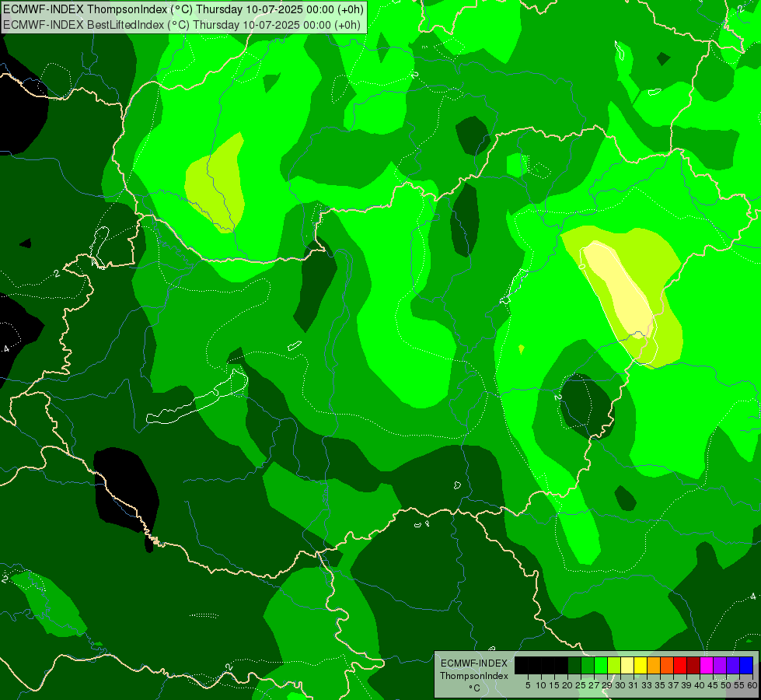Click the legend tick label 25

tap(581, 685)
